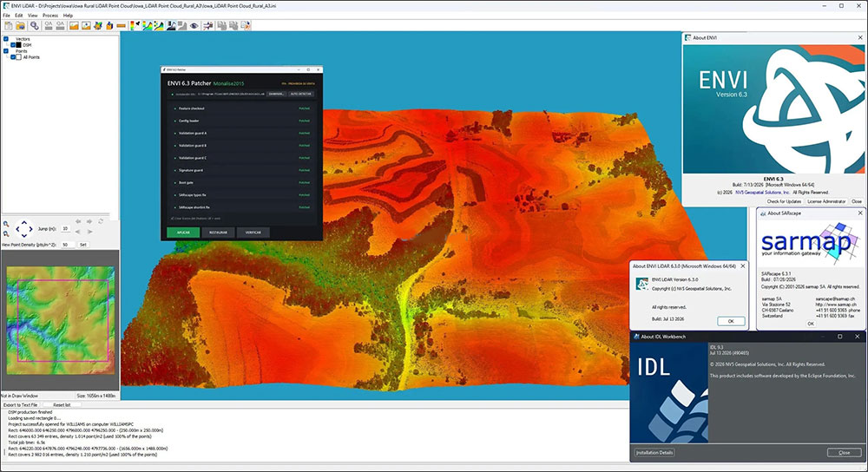Viewport: 868px width, 472px height.
Task: Click the orange bucket toolbar icon
Action: pos(109,25)
